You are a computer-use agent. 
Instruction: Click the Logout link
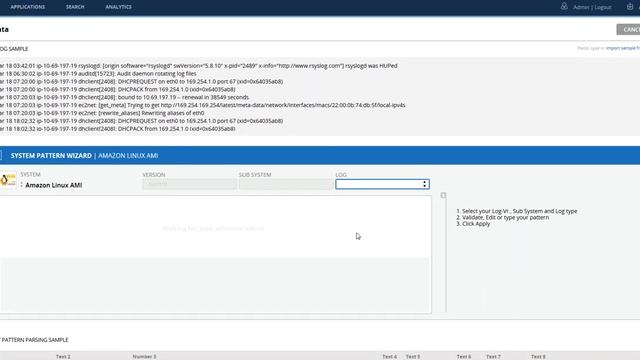(x=603, y=7)
